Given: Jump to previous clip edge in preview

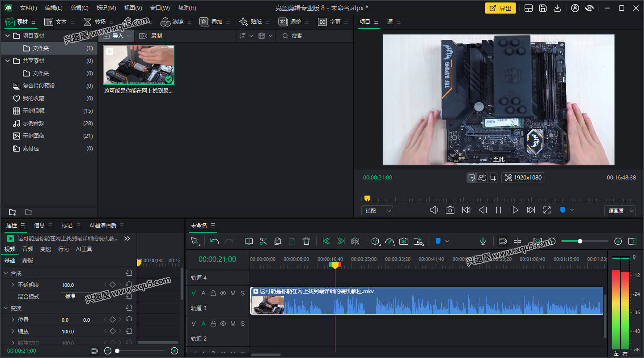Looking at the screenshot, I should (x=466, y=210).
